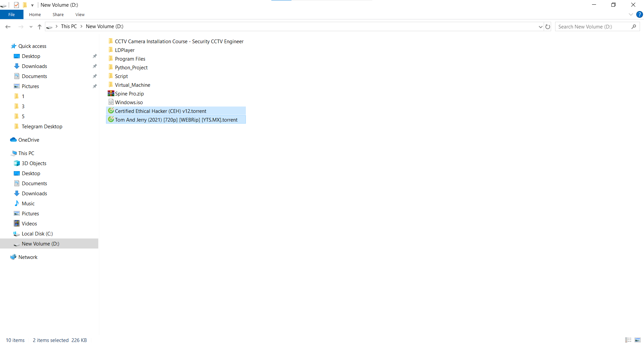
Task: Click the disc image icon of Windows.iso
Action: (111, 102)
